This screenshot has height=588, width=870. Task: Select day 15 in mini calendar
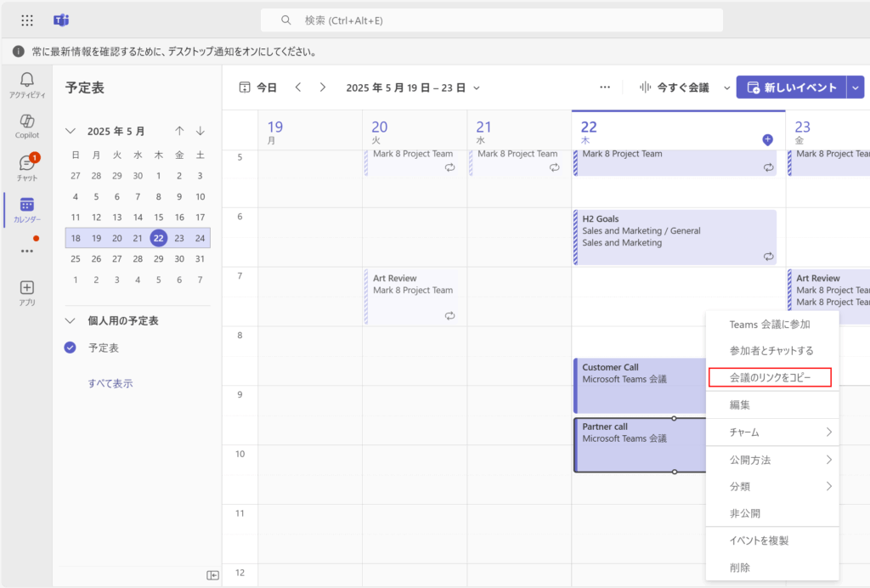click(159, 218)
